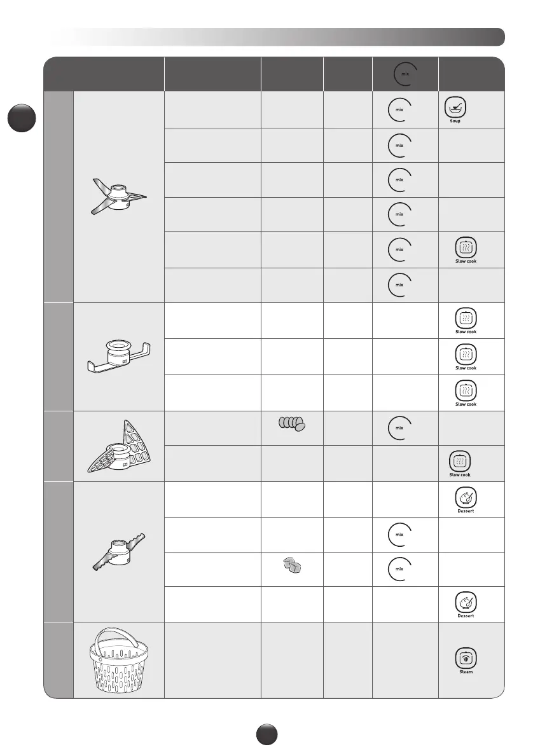
Task: Click the top Dessert icon in the kneading blade section
Action: tap(466, 497)
